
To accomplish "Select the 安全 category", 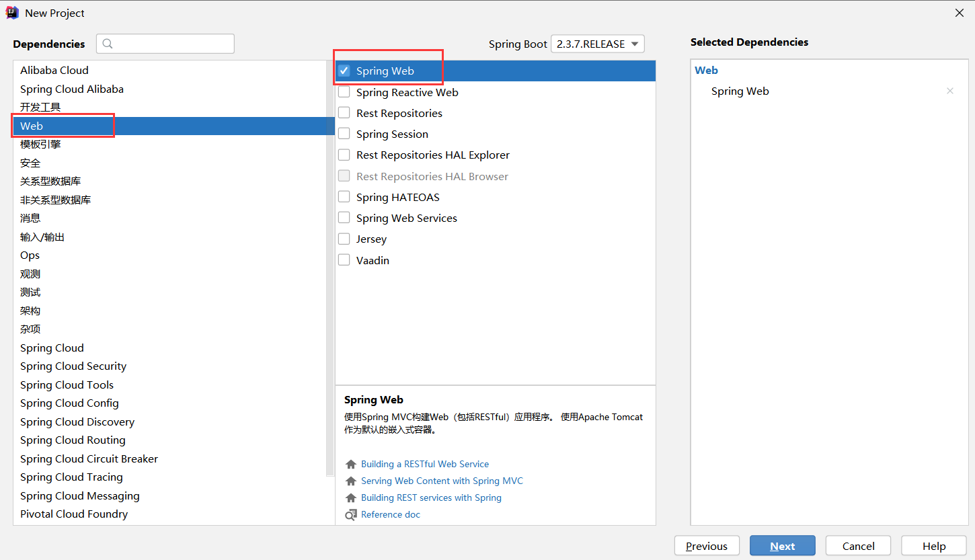I will pos(169,163).
